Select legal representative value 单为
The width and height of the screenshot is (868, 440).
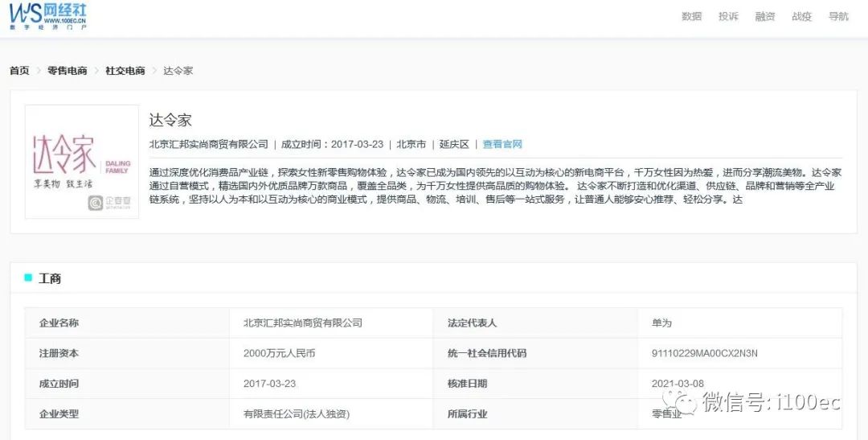coord(661,323)
